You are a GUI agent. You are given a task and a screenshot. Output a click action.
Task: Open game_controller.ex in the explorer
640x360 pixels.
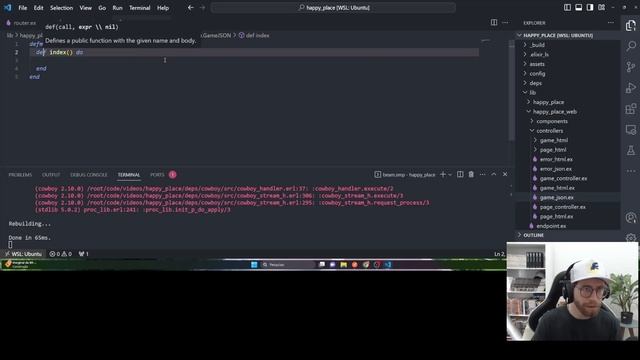(563, 178)
